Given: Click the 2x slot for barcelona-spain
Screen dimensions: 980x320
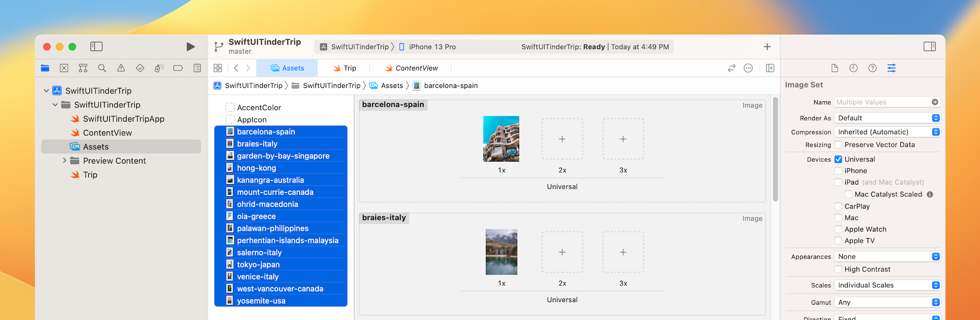Looking at the screenshot, I should (562, 139).
